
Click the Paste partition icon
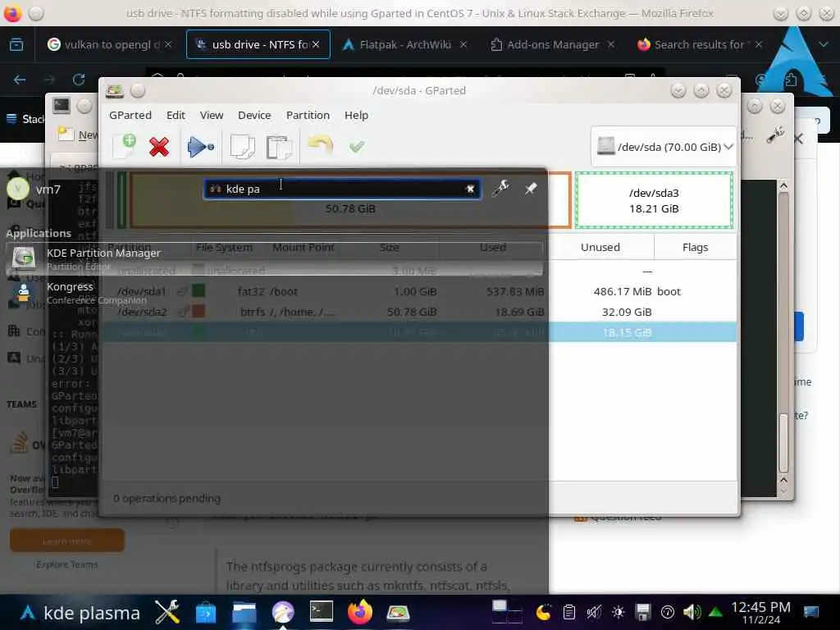point(279,147)
